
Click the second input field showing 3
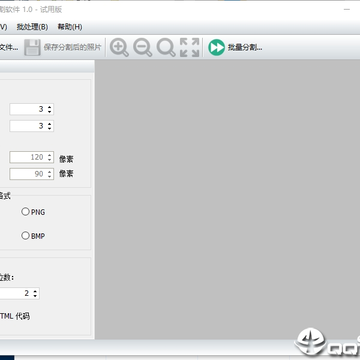click(32, 126)
